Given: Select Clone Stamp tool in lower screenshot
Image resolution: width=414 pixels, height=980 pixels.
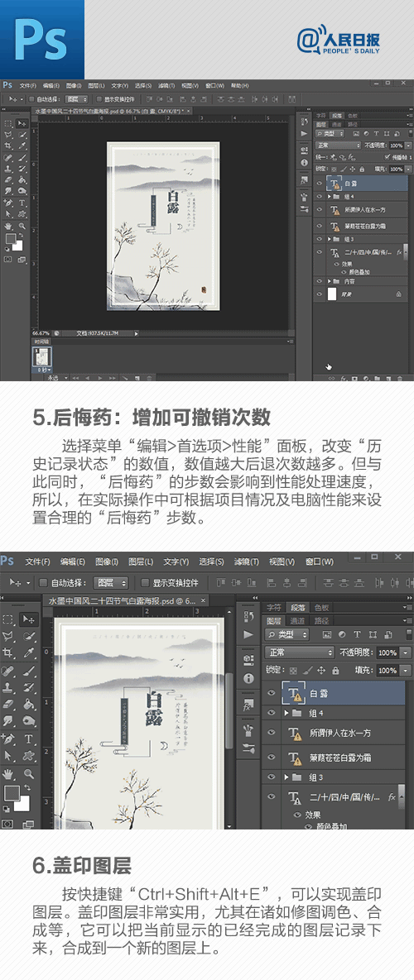Looking at the screenshot, I should (9, 687).
